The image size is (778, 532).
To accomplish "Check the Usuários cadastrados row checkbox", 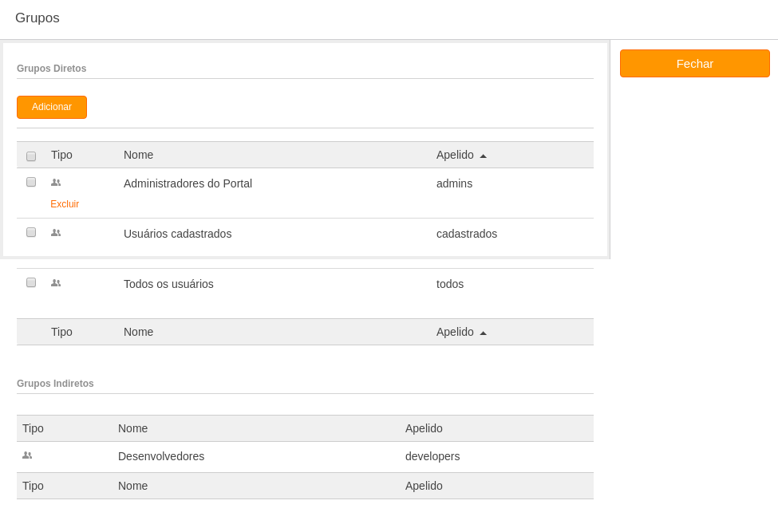I will (31, 232).
